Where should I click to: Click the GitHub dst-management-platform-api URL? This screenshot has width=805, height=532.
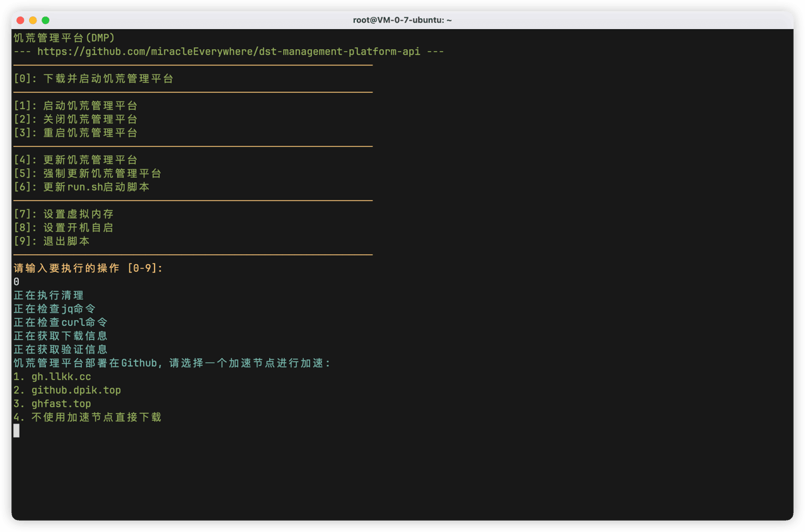(229, 52)
